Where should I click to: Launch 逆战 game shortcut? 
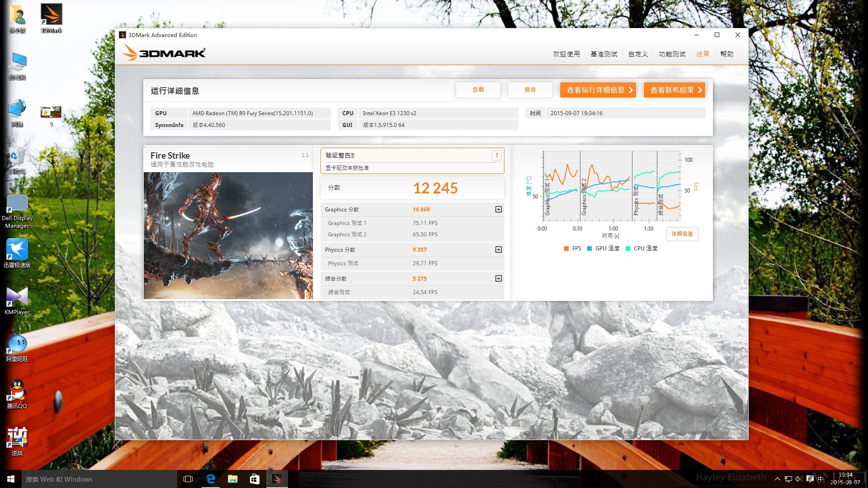coord(17,441)
